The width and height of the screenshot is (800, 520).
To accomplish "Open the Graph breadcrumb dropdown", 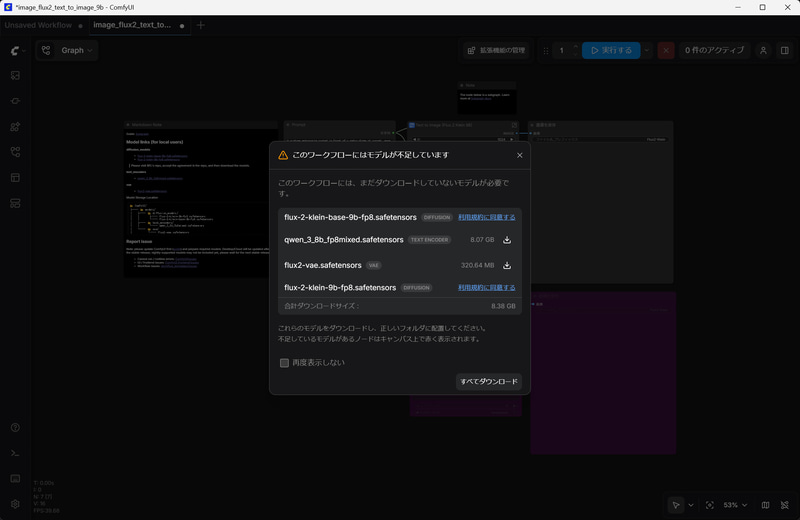I will 77,51.
